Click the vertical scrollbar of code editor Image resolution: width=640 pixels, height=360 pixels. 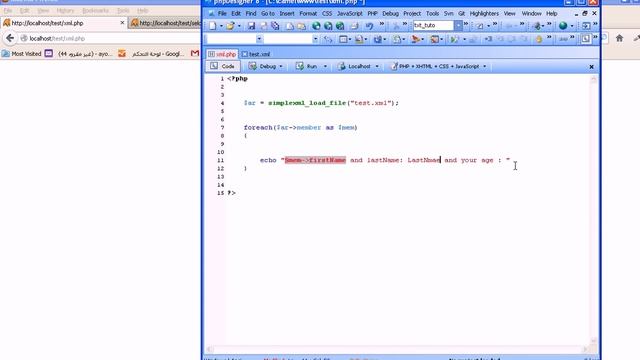pos(594,209)
